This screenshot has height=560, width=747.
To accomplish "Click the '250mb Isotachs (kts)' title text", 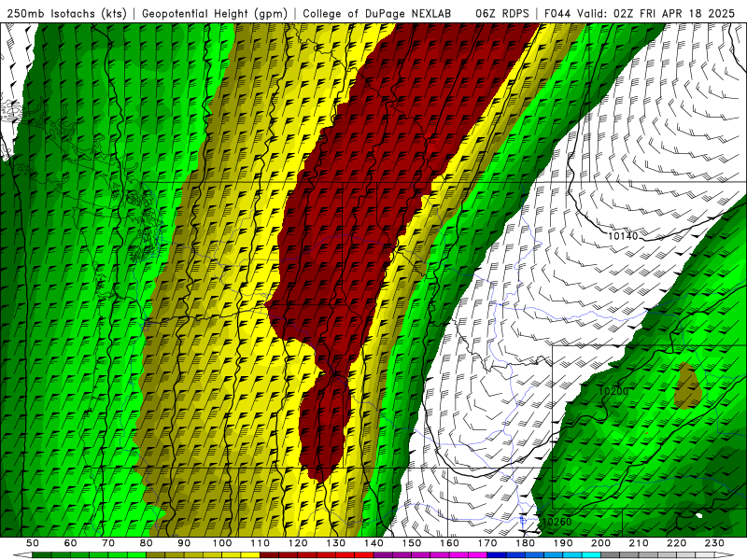I will click(67, 13).
